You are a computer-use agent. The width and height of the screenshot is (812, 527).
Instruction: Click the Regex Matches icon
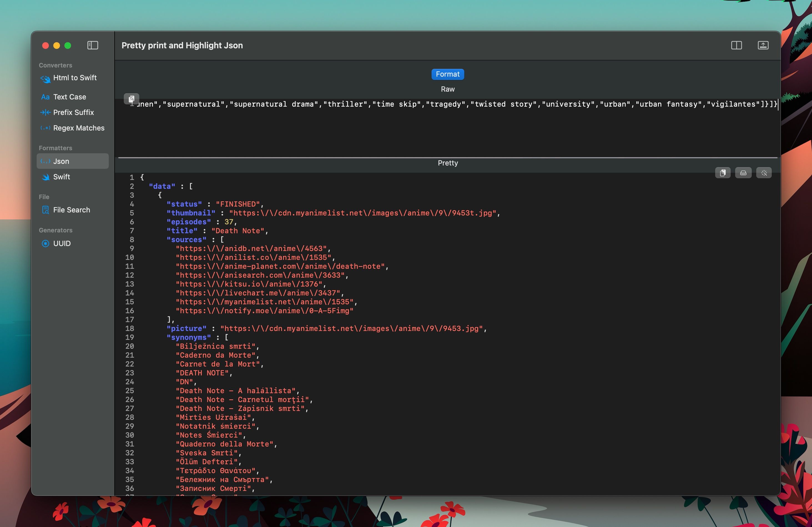pyautogui.click(x=45, y=128)
